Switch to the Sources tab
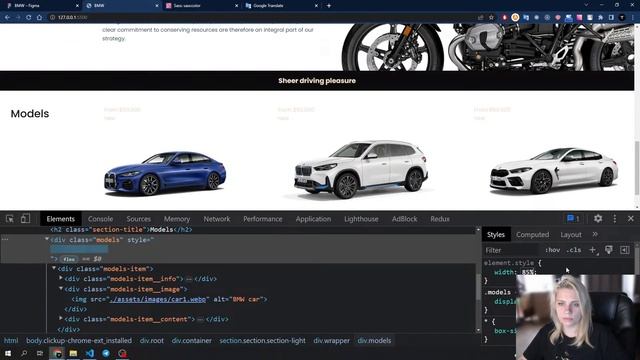This screenshot has height=360, width=640. pyautogui.click(x=138, y=219)
